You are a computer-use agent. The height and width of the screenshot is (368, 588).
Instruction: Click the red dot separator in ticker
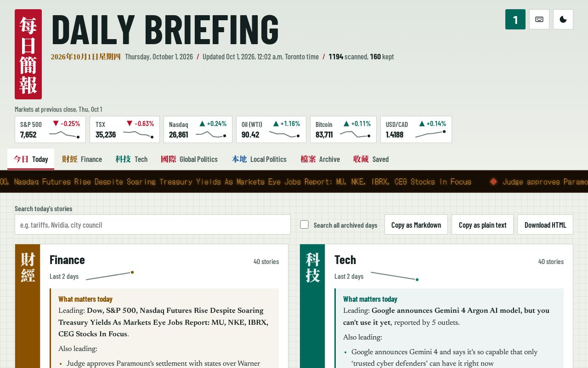[493, 182]
